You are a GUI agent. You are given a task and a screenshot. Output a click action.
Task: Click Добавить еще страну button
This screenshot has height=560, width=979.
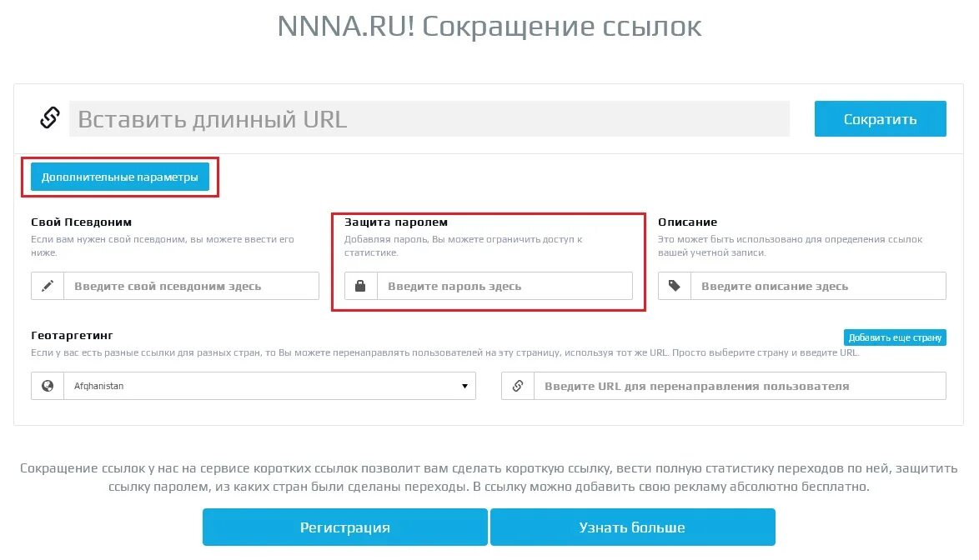coord(895,337)
